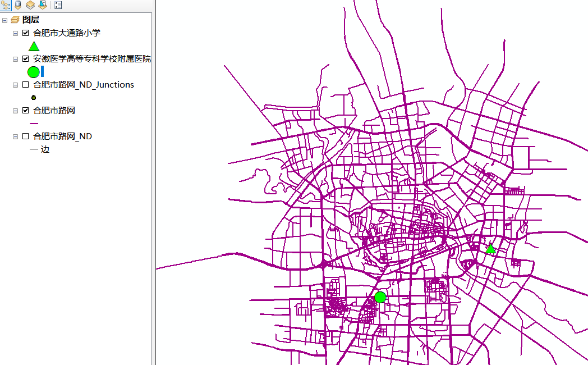The image size is (588, 365).
Task: Select 合肥市路网_ND layer name
Action: point(62,136)
